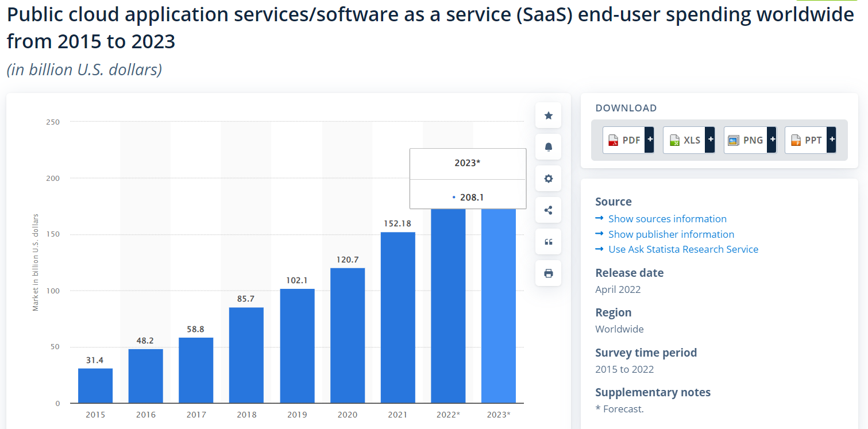Download the statistic as PPT
This screenshot has width=868, height=429.
pos(811,140)
